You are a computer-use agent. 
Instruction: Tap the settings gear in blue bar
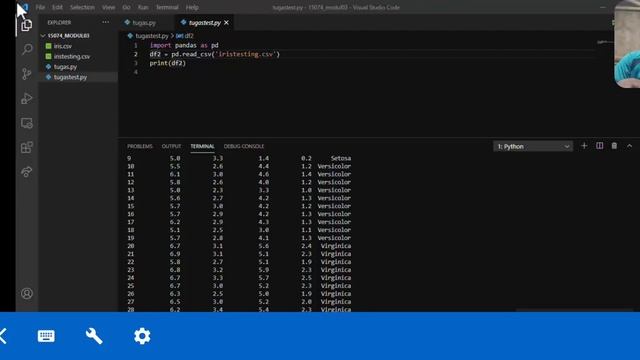click(x=142, y=336)
